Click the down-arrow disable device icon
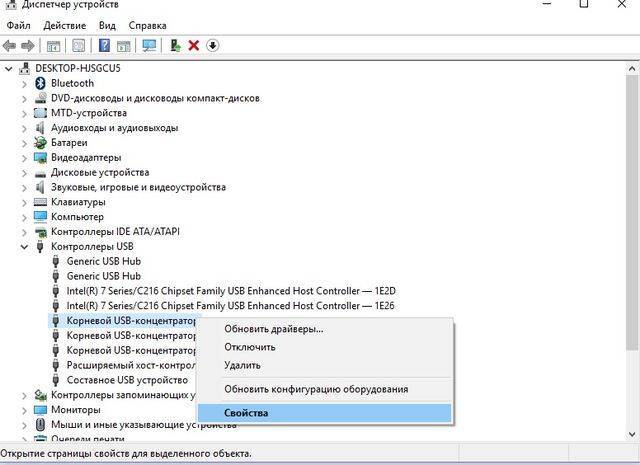 point(212,45)
